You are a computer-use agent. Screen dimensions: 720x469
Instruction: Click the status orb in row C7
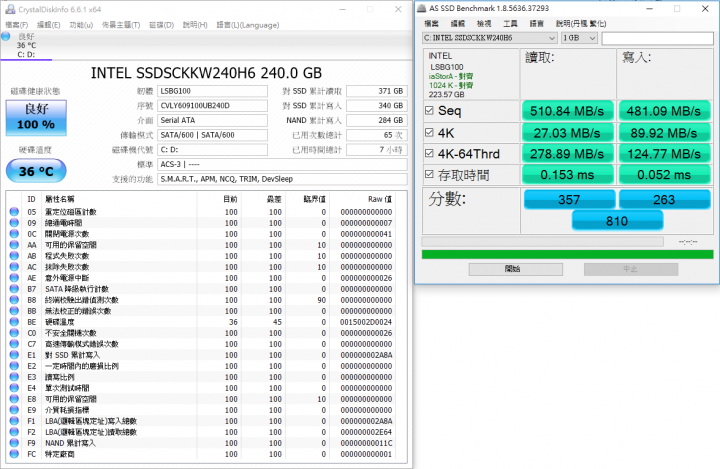click(14, 344)
